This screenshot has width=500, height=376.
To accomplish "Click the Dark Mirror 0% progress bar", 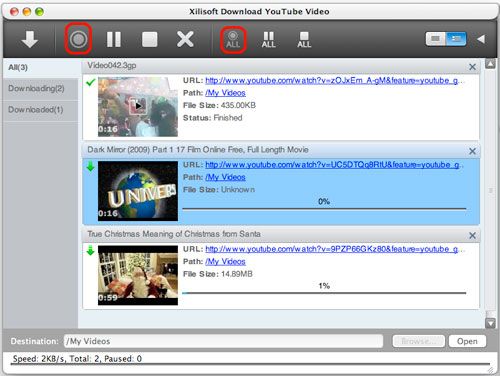I will [324, 209].
